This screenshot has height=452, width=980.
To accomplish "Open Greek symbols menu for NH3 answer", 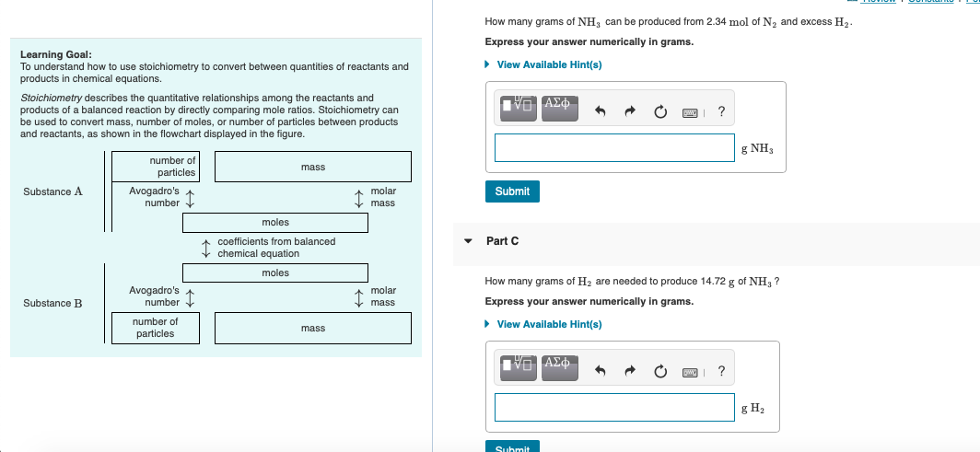I will tap(559, 108).
